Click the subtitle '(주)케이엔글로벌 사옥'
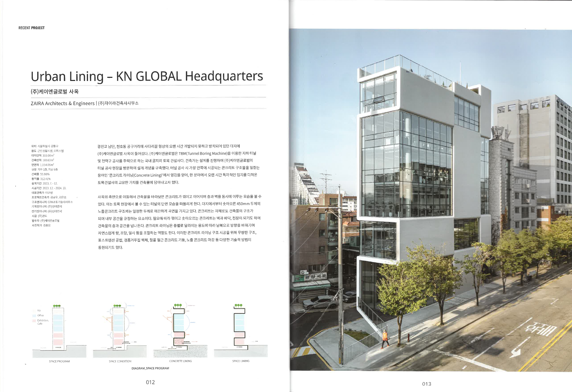The width and height of the screenshot is (572, 392). (55, 92)
